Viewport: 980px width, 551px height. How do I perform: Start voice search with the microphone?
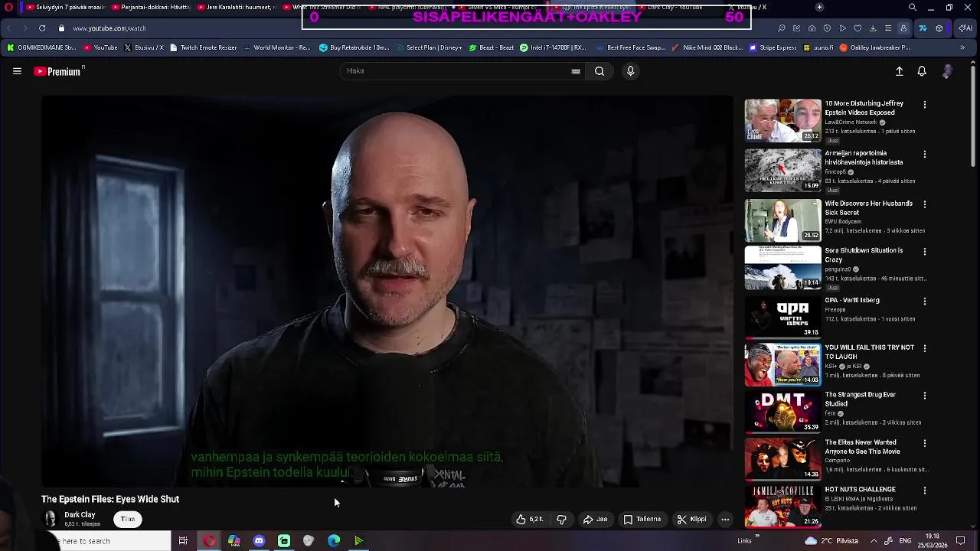point(630,71)
